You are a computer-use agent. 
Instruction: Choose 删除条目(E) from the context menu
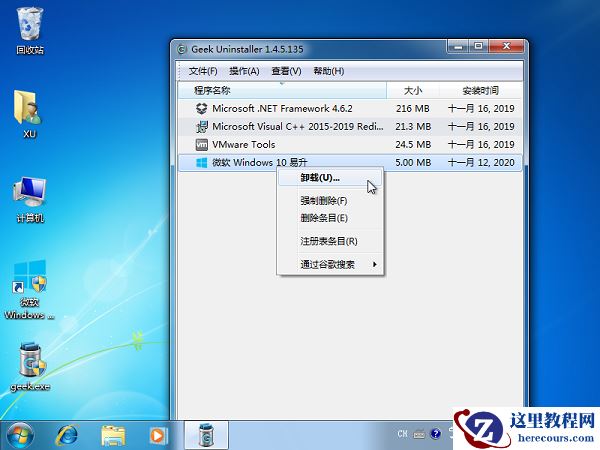[x=330, y=218]
